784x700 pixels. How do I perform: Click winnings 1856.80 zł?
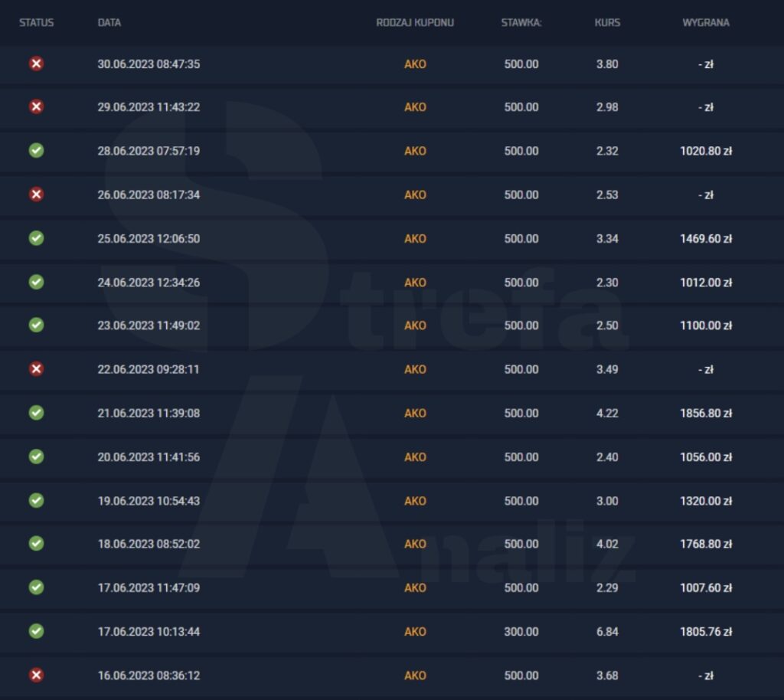(705, 413)
